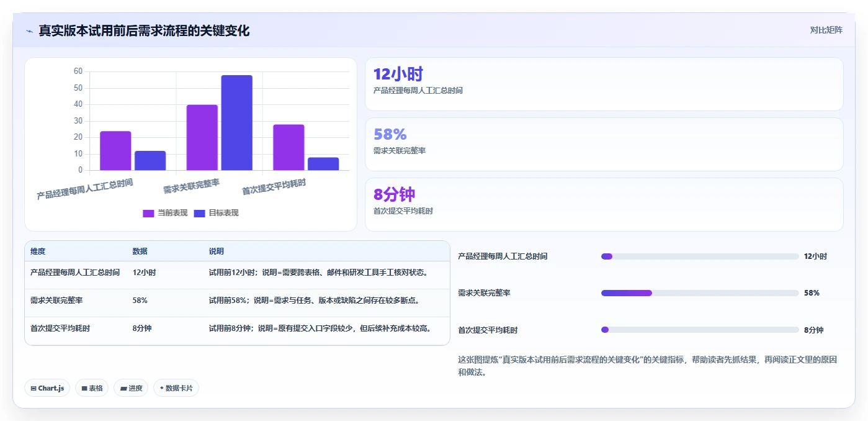Click the summary paragraph starting 这张图提炼

pos(648,366)
